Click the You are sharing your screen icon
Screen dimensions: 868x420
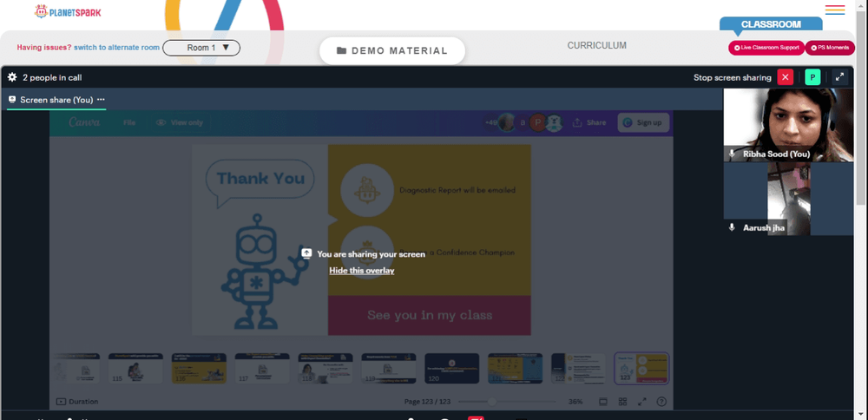(x=306, y=253)
